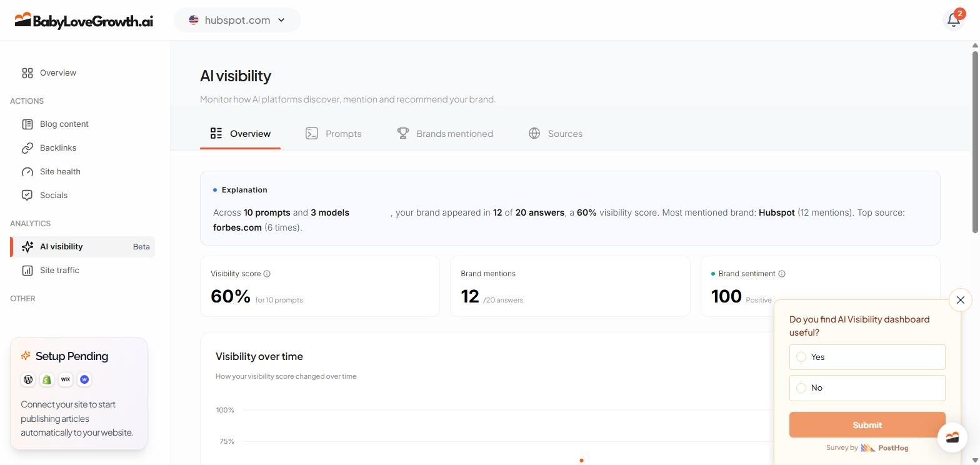Click the Webflow icon in Setup Pending
This screenshot has width=980, height=465.
[x=84, y=379]
